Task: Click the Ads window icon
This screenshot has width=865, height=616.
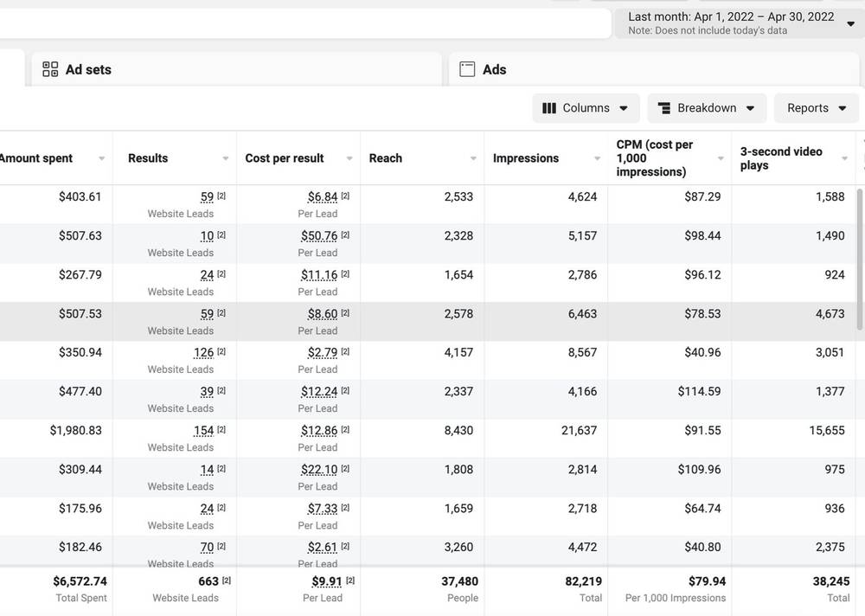Action: 467,69
